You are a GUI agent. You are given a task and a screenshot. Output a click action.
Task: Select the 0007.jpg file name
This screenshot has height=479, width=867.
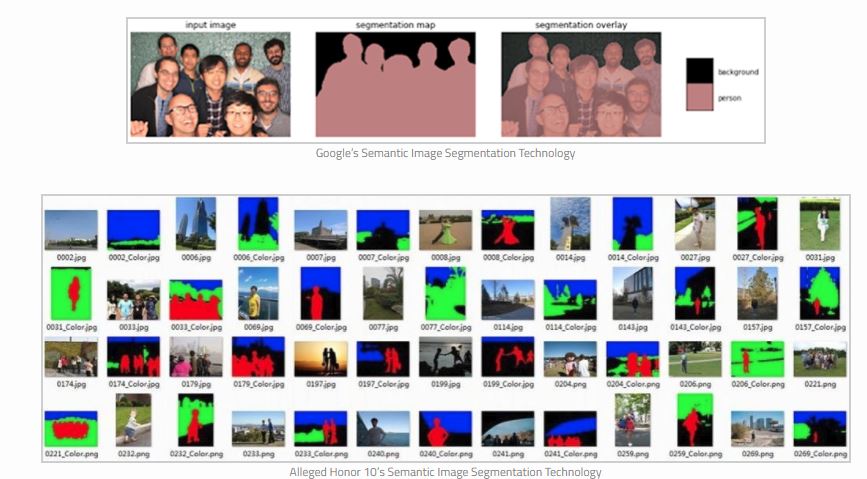click(x=321, y=258)
